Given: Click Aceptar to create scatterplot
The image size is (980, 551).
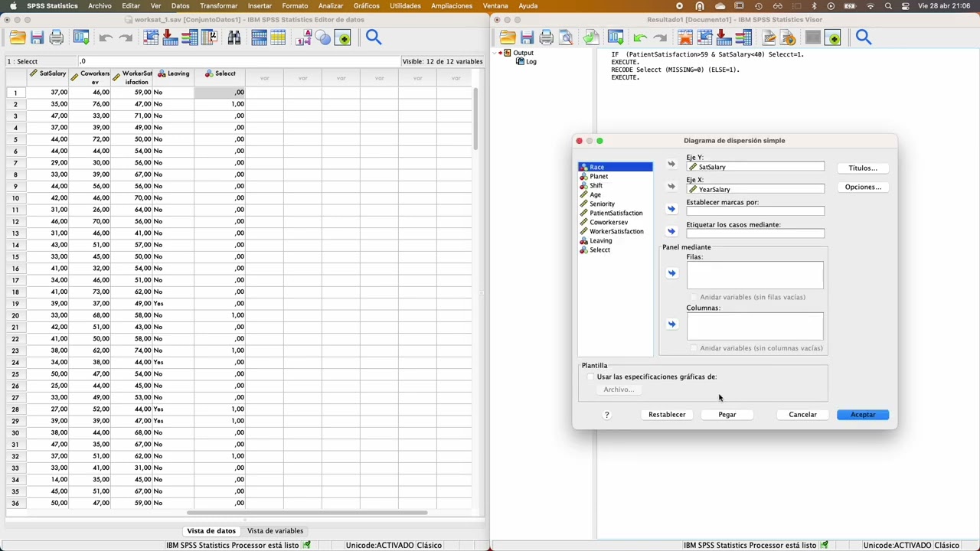Looking at the screenshot, I should coord(863,415).
